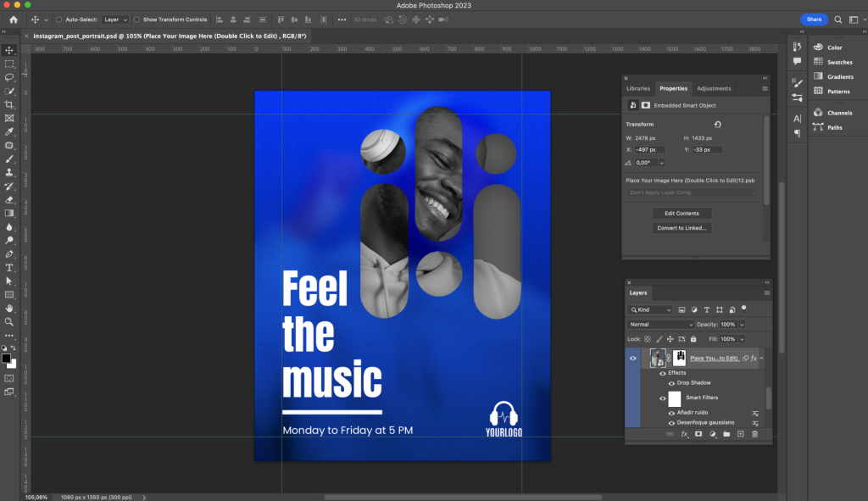Hide the Desenfoque gaussiano smart filter
Screen dimensions: 868x501
coord(671,422)
